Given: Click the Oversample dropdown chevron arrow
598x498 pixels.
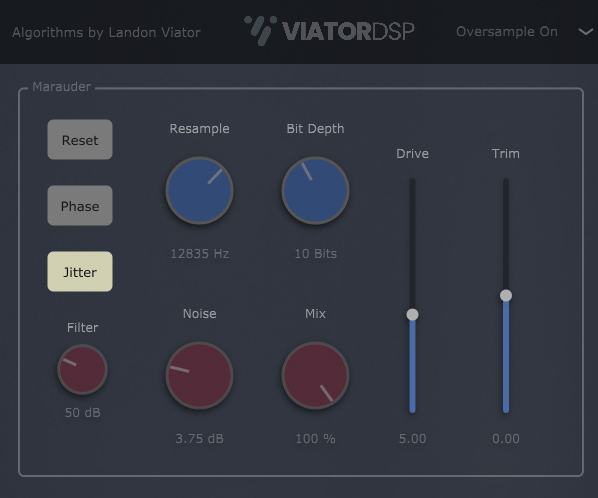Looking at the screenshot, I should click(x=585, y=32).
